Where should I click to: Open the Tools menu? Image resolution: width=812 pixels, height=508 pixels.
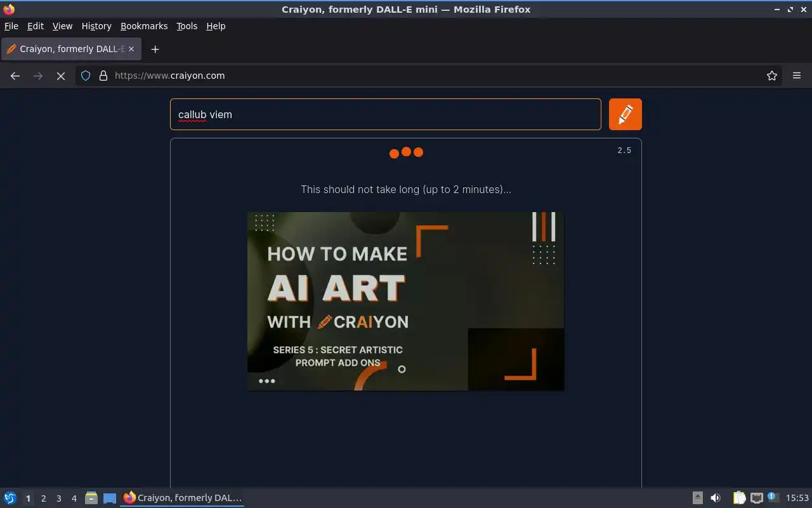click(x=187, y=26)
